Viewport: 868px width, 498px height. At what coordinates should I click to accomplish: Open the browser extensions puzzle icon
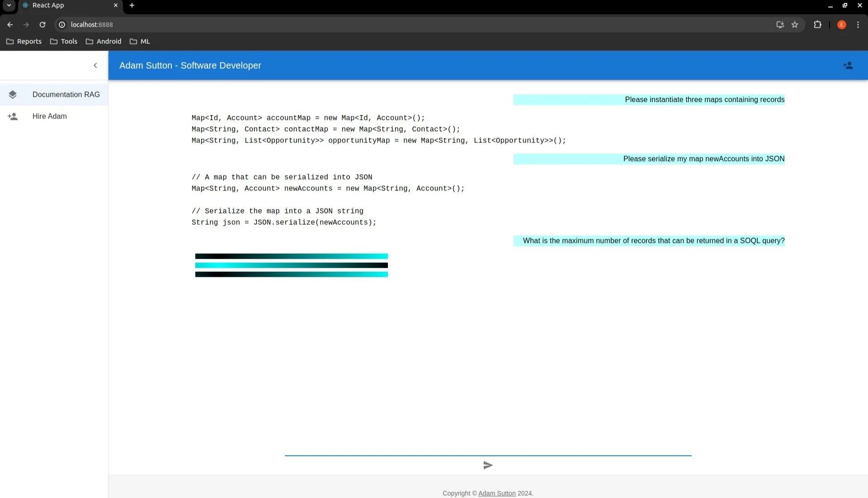(818, 24)
